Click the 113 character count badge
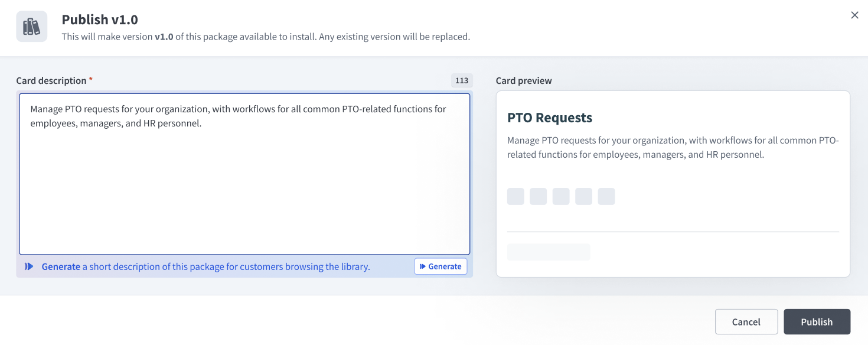 click(x=462, y=80)
